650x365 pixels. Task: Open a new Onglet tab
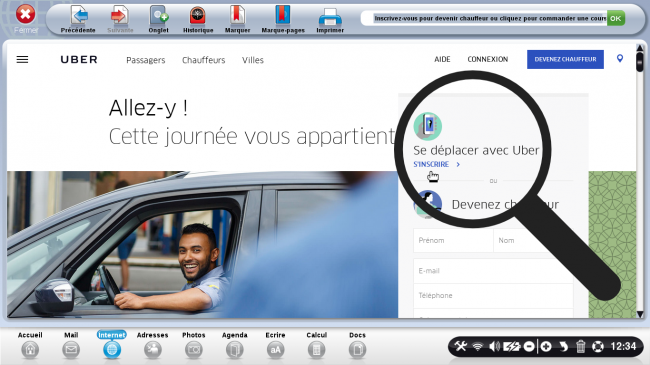point(159,16)
